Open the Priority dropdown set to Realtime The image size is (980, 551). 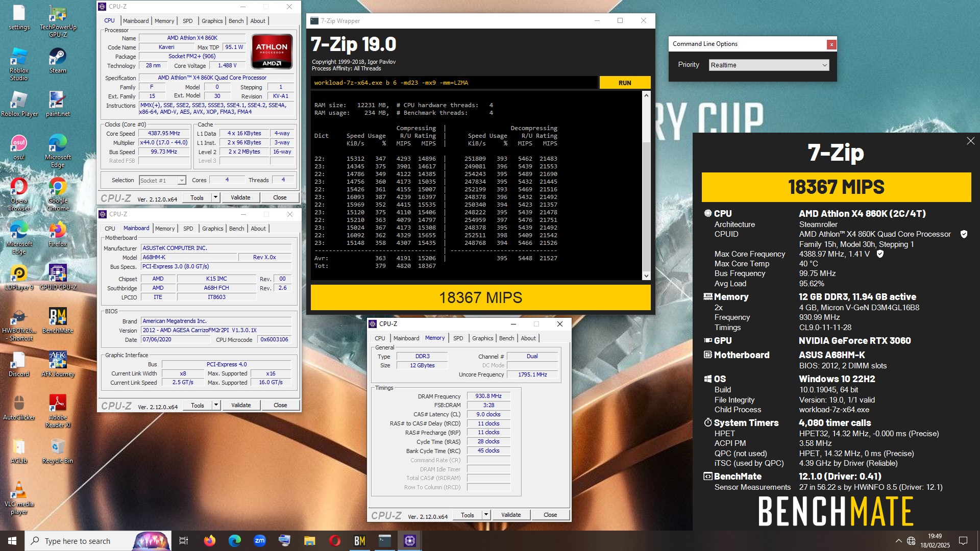coord(769,65)
